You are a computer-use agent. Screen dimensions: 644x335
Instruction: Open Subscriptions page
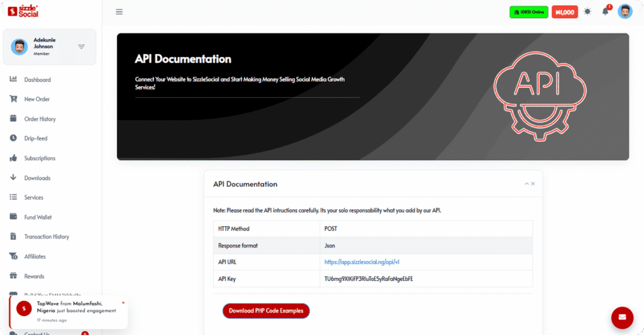pos(40,158)
